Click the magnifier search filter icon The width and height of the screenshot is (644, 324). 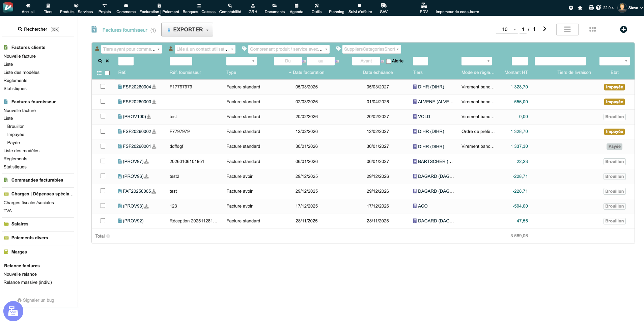pyautogui.click(x=100, y=61)
